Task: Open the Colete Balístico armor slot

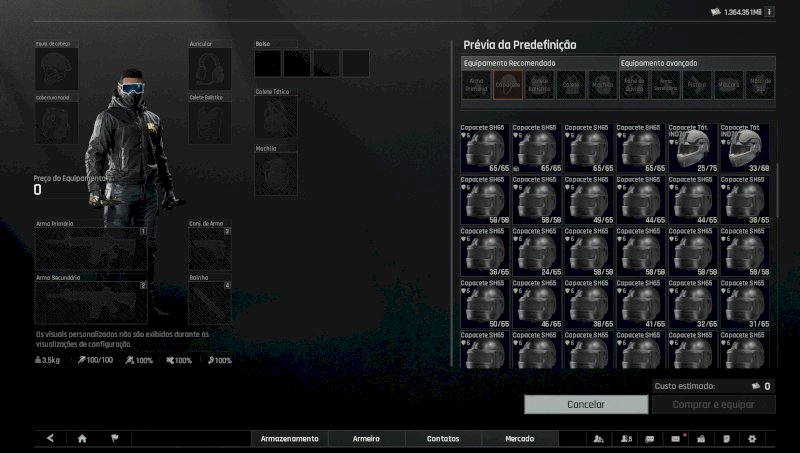Action: [210, 123]
